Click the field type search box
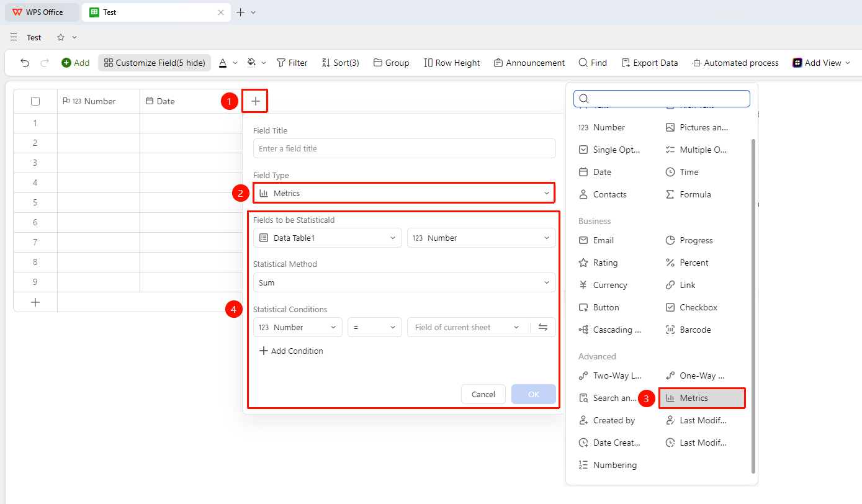The height and width of the screenshot is (504, 862). pos(662,99)
